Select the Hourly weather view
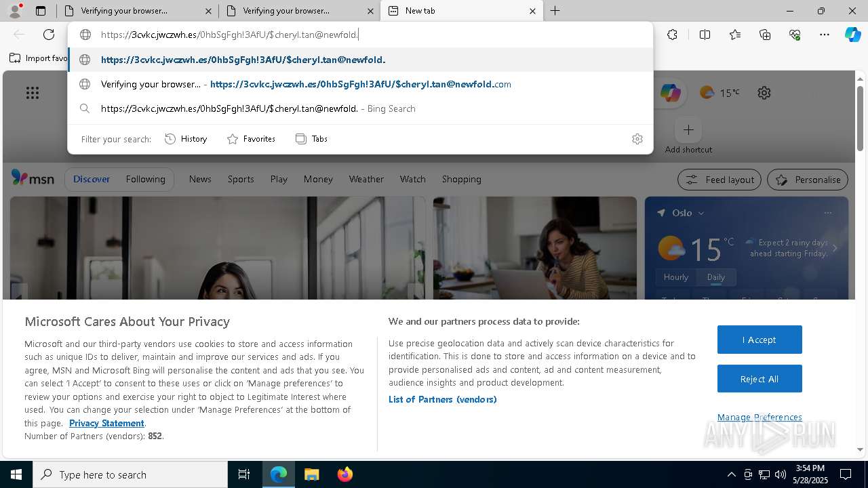This screenshot has height=488, width=868. click(x=676, y=277)
